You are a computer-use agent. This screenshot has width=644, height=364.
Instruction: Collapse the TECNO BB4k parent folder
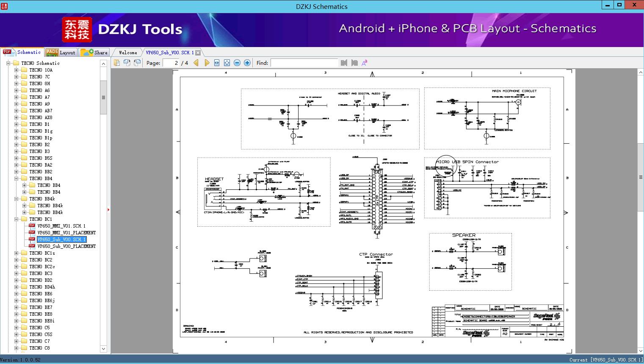[16, 199]
